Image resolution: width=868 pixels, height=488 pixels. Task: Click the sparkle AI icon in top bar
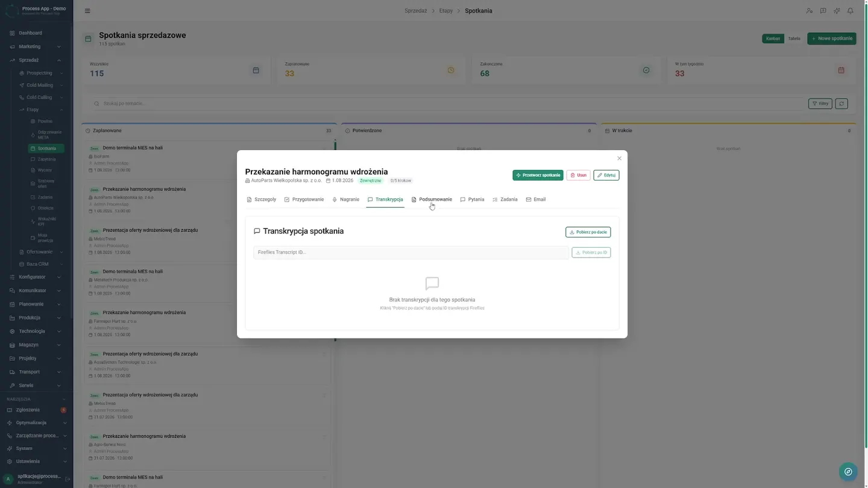tap(837, 11)
